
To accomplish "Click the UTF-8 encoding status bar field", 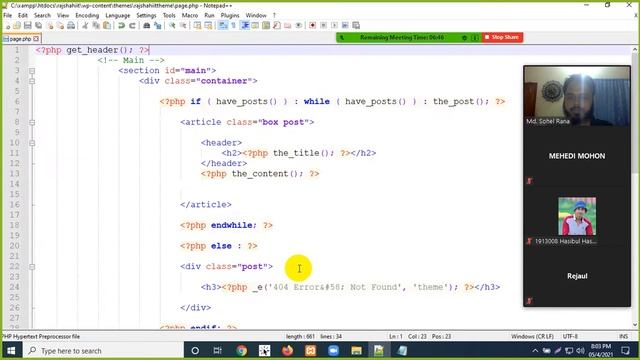I will click(x=570, y=337).
